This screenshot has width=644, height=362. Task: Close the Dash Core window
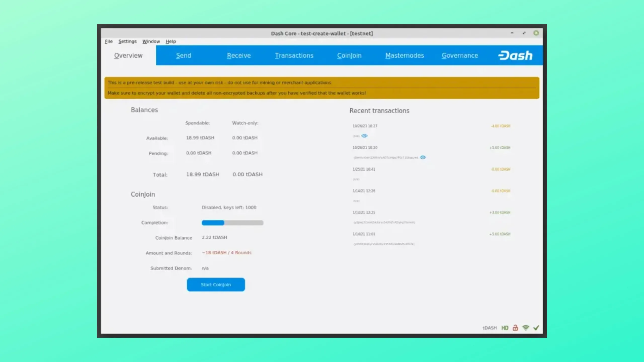[x=536, y=33]
